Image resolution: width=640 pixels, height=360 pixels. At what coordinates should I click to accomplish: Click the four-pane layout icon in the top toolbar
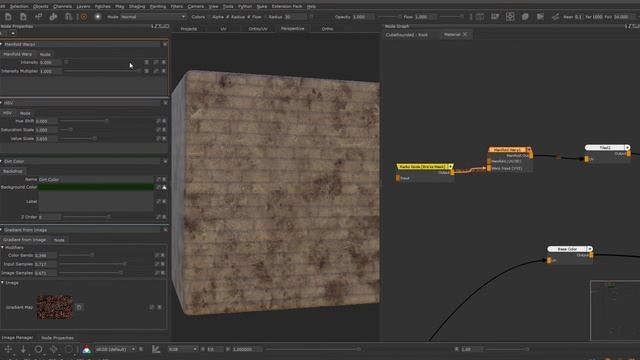510,17
